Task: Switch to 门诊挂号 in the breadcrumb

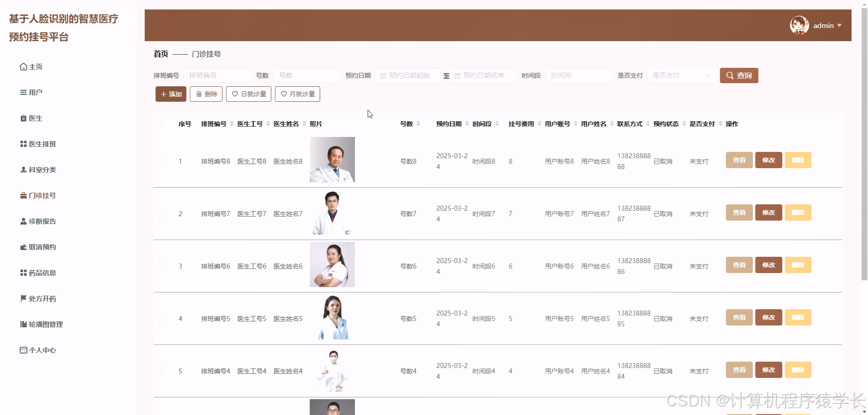Action: click(x=207, y=54)
